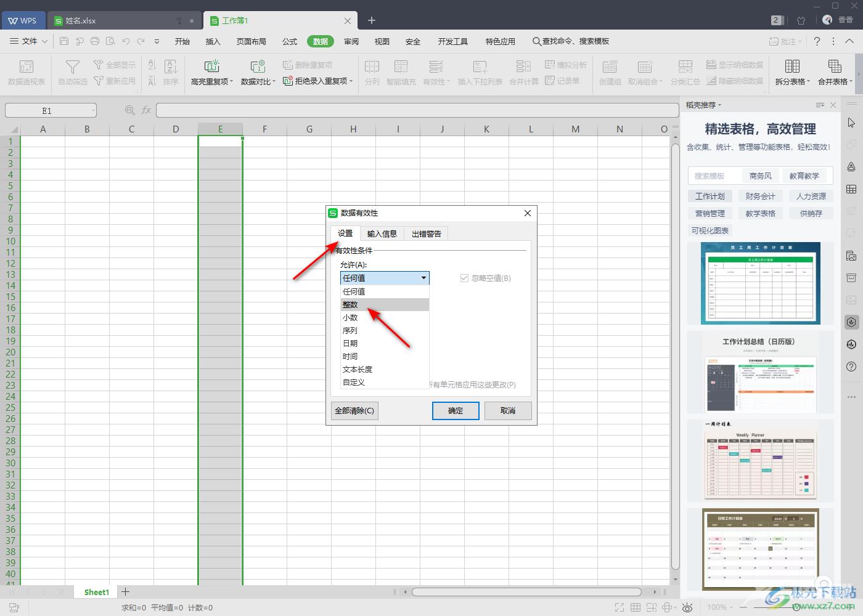
Task: Click the eye protection mode icon in status bar
Action: (x=687, y=607)
